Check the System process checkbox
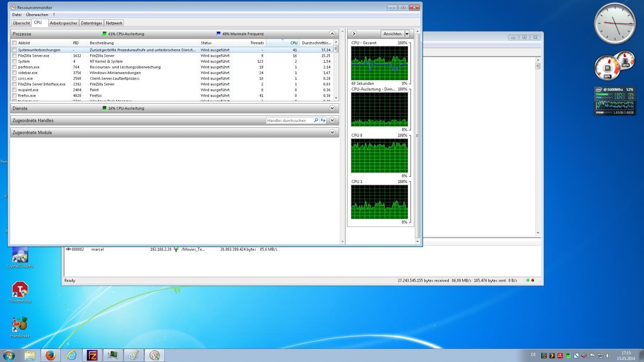 coord(14,61)
